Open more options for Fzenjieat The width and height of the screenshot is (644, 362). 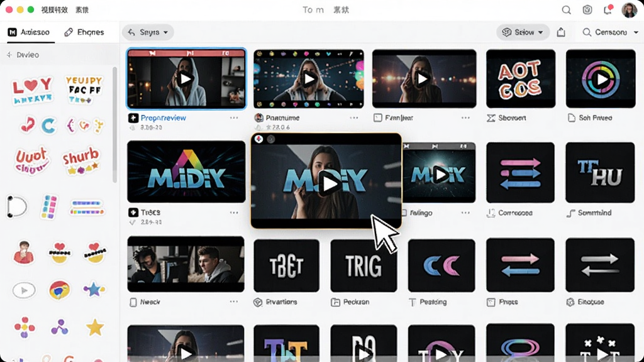point(465,118)
